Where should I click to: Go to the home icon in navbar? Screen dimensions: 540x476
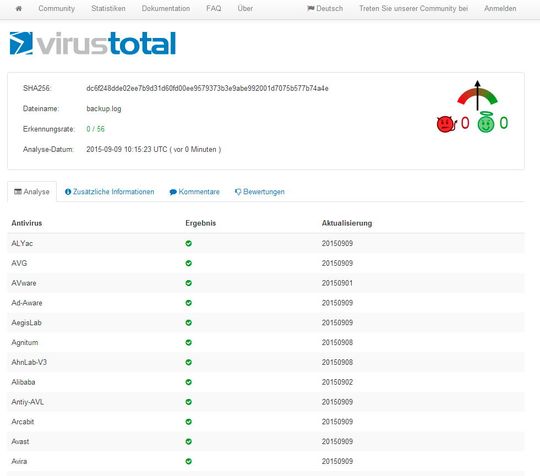19,9
